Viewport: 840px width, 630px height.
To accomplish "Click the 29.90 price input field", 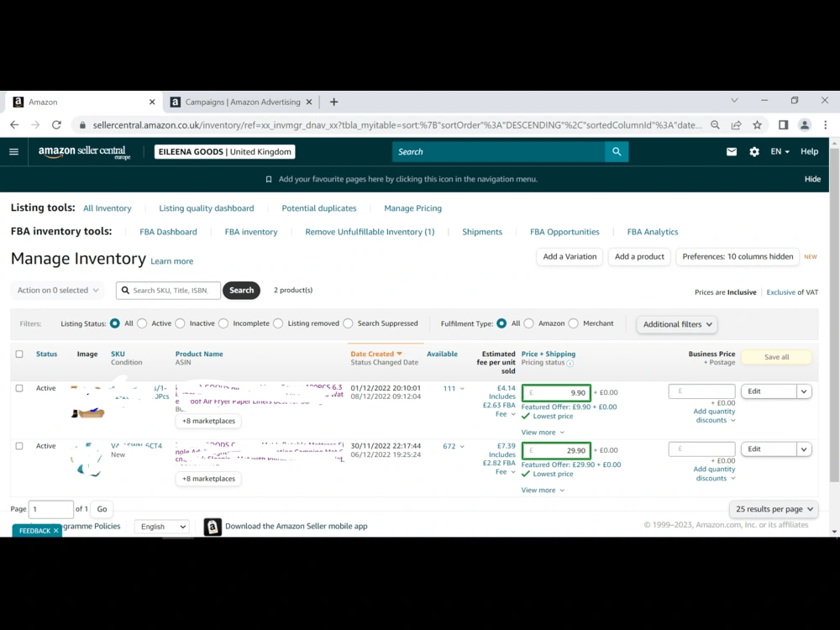I will [556, 450].
